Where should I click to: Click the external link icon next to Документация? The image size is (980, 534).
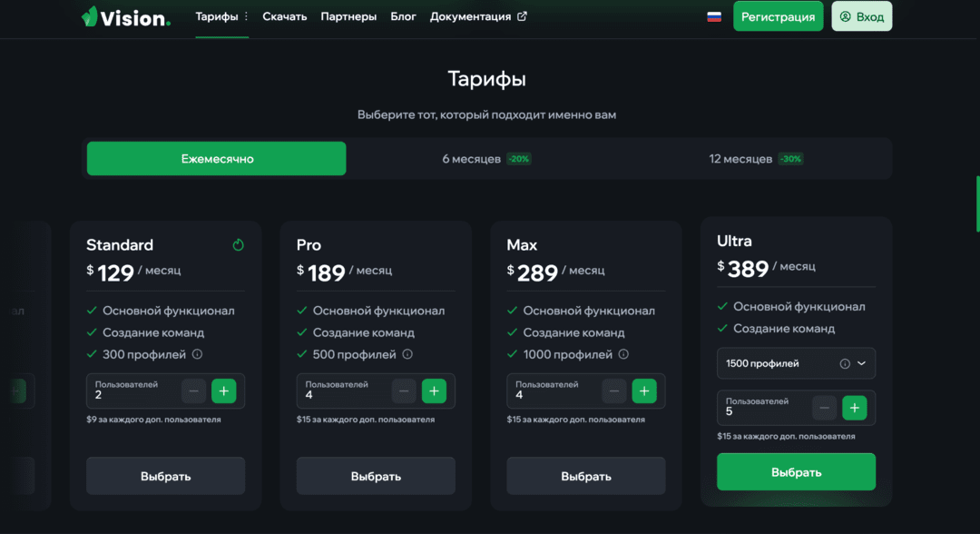522,16
